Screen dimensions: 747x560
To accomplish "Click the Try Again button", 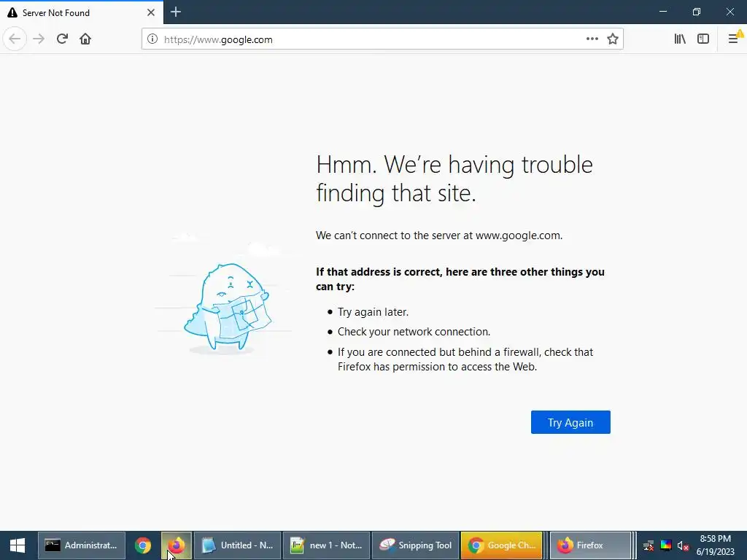I will pyautogui.click(x=570, y=422).
